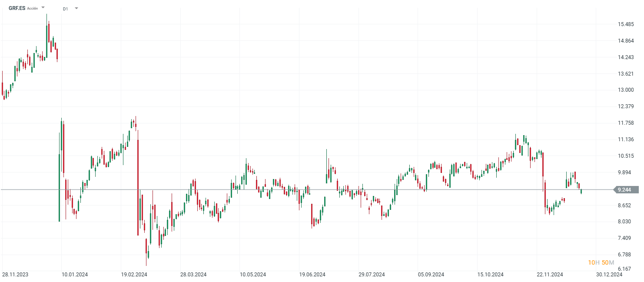Image resolution: width=644 pixels, height=282 pixels.
Task: Click the 15.485 price scale label
Action: click(x=626, y=24)
